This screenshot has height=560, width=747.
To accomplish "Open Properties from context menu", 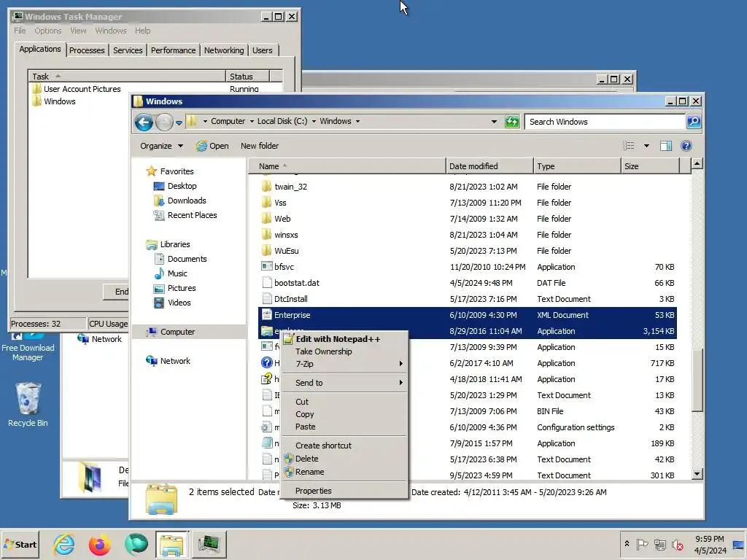I will [x=344, y=491].
